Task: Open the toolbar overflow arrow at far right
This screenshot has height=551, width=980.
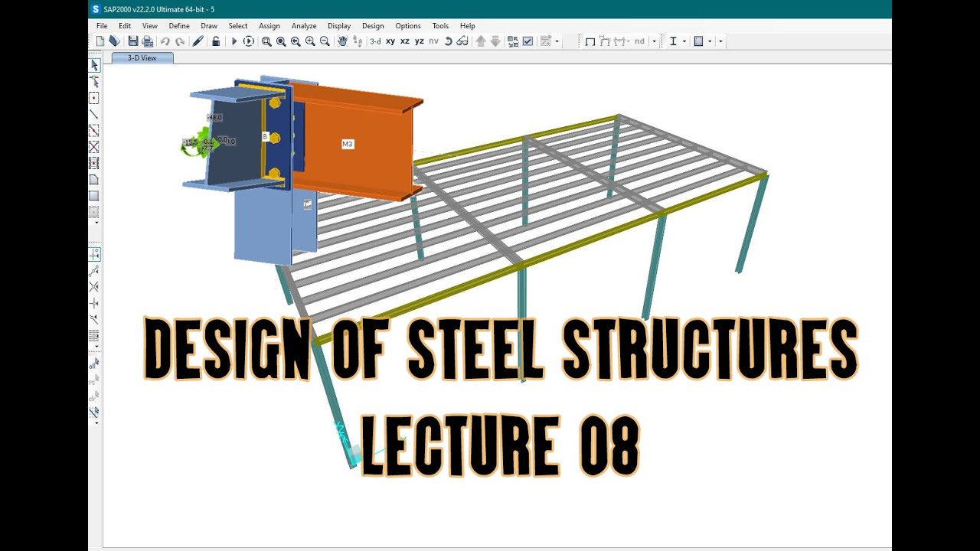Action: (x=720, y=41)
